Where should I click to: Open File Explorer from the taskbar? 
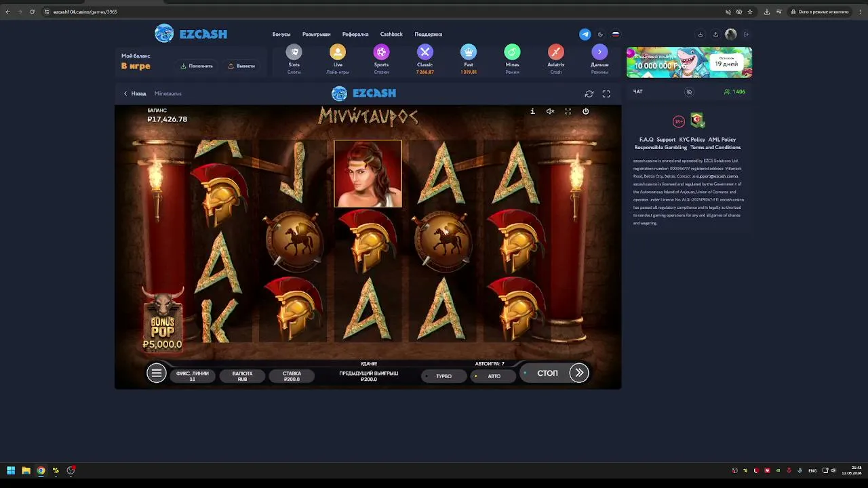click(26, 470)
